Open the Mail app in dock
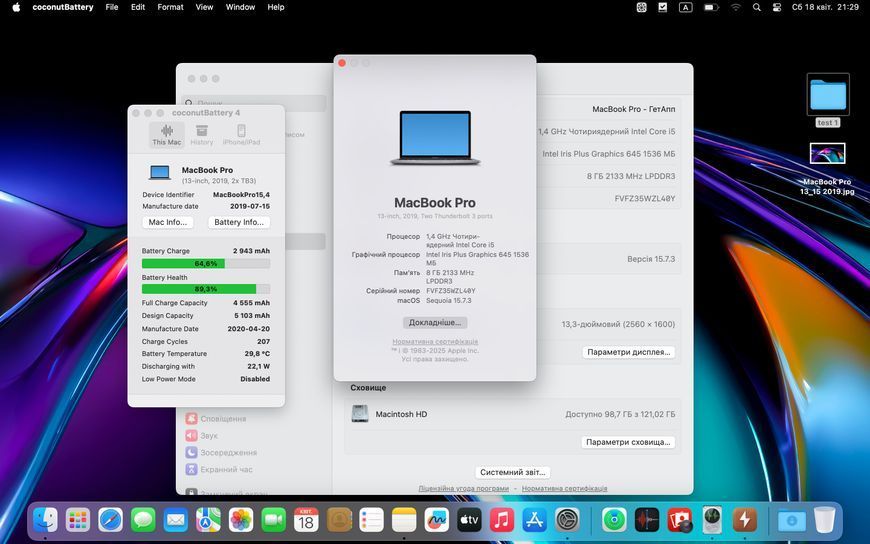 click(176, 520)
